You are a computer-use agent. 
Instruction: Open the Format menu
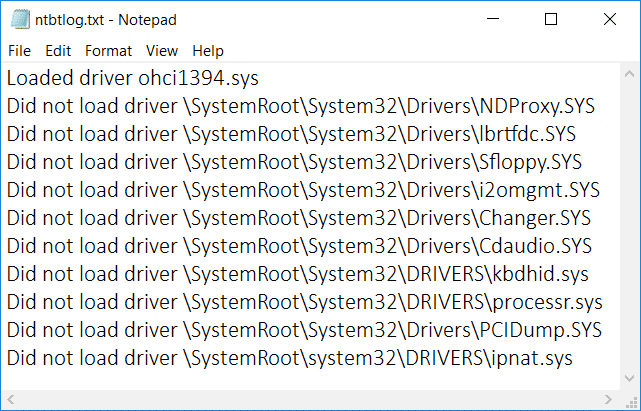tap(108, 50)
